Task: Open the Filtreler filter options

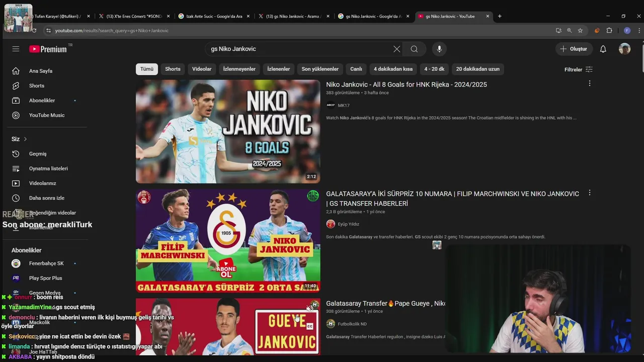Action: [x=579, y=69]
